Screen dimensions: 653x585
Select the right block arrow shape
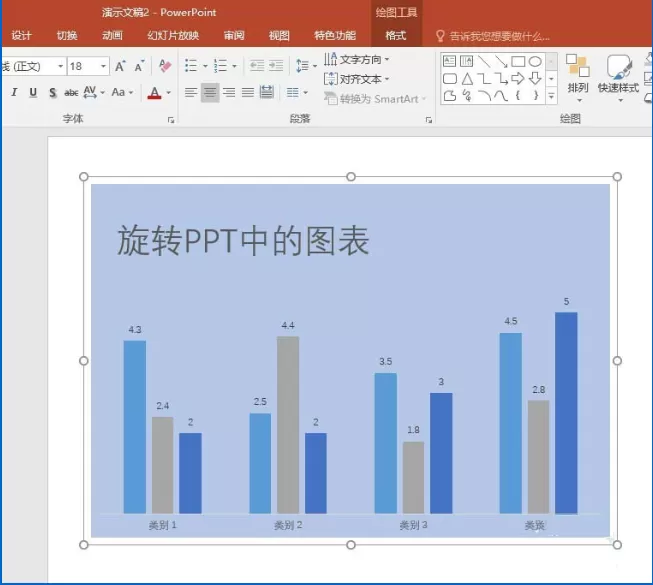coord(518,78)
